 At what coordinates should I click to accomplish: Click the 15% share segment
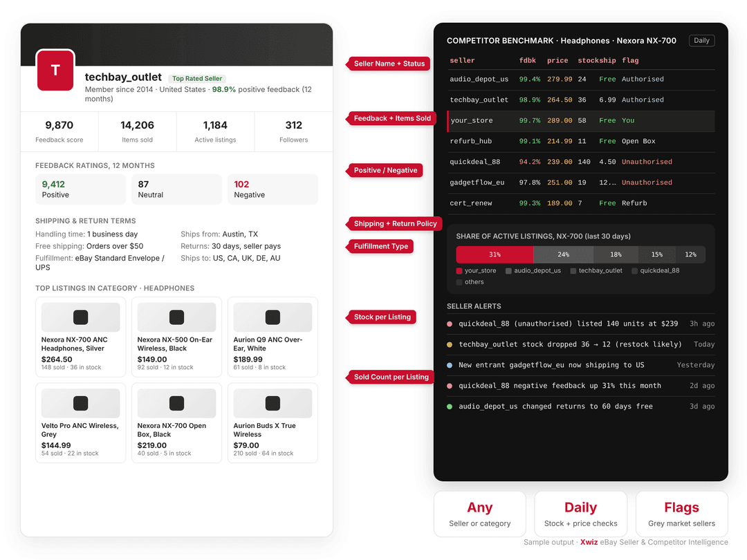coord(657,254)
